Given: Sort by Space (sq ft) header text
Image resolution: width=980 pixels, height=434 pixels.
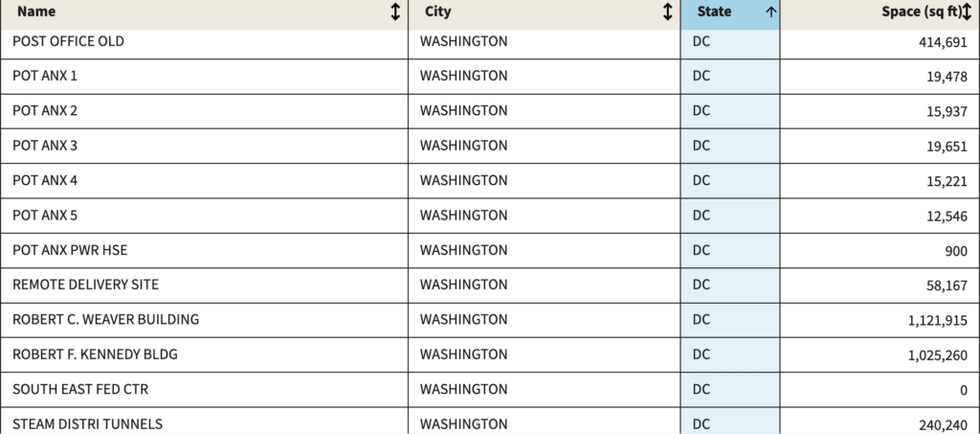Looking at the screenshot, I should click(x=922, y=12).
